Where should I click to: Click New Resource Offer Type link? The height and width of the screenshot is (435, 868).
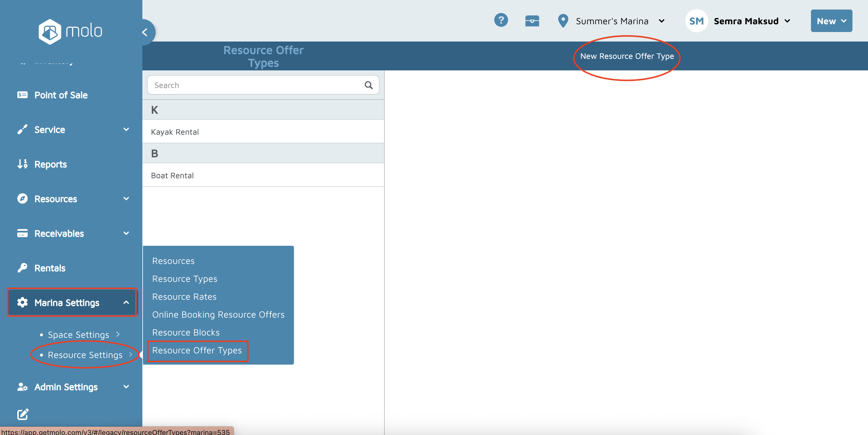(627, 56)
